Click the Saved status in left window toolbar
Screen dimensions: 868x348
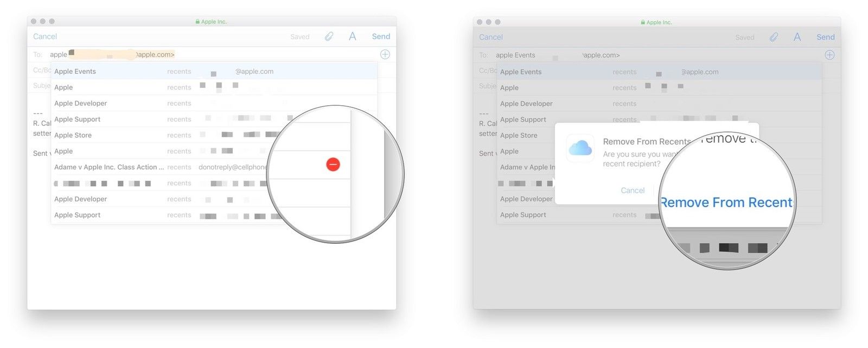(x=299, y=37)
